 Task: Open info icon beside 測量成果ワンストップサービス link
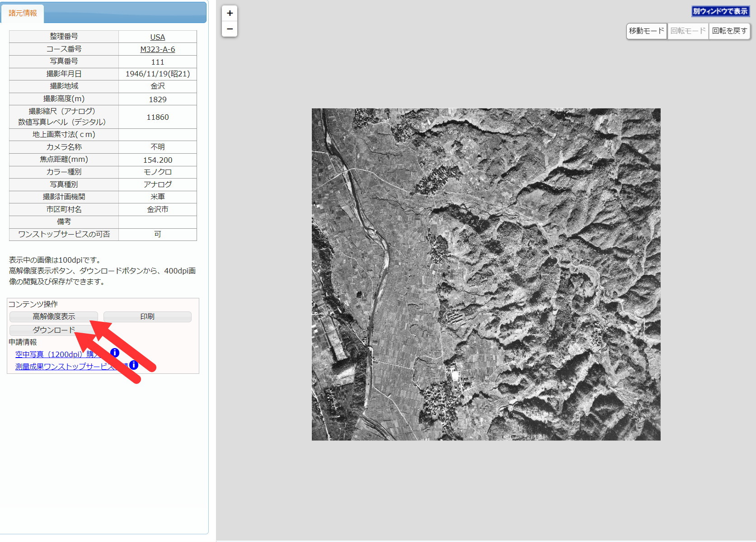tap(133, 365)
